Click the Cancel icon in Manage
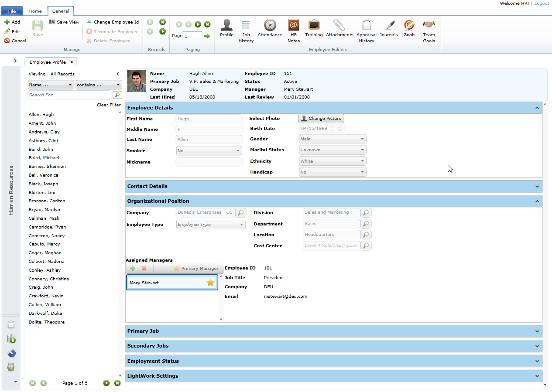 coord(7,41)
